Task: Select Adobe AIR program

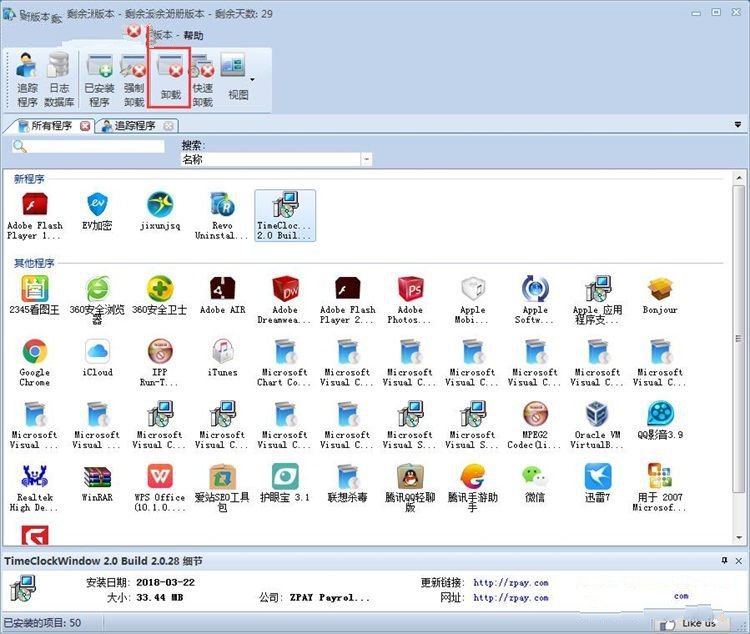Action: click(222, 295)
